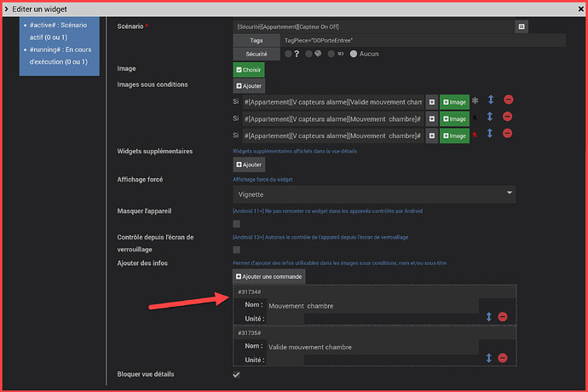Screen dimensions: 588x392
Task: Open the Affichage forcé Vignette dropdown
Action: (374, 194)
